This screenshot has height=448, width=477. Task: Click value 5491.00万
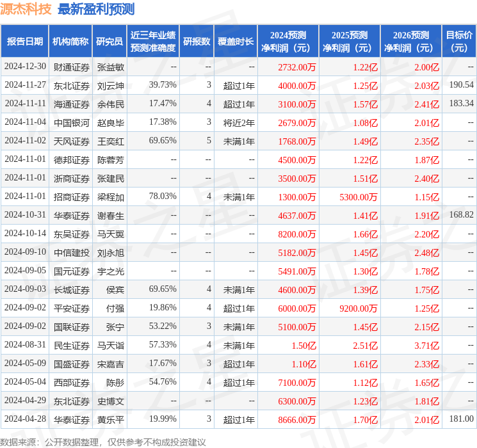click(x=297, y=271)
